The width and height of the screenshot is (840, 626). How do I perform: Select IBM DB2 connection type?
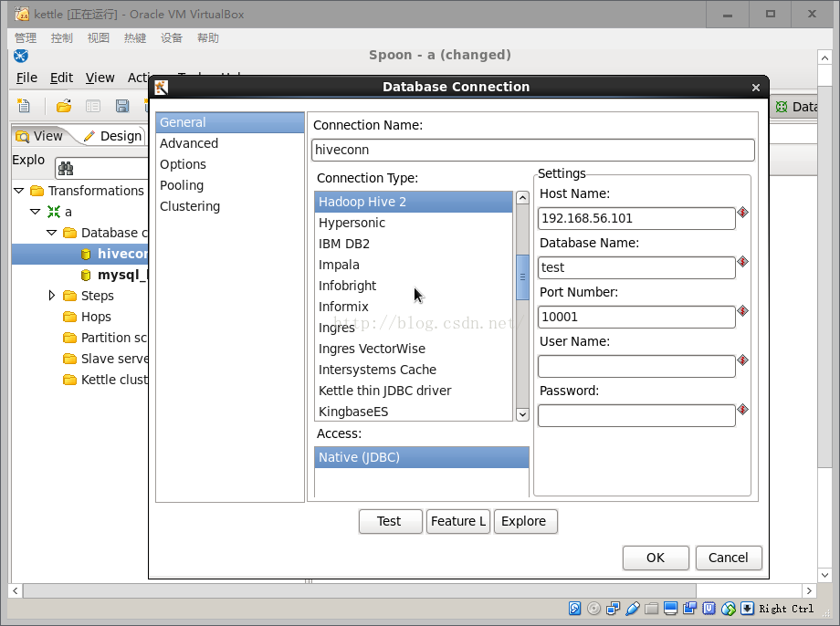tap(414, 244)
